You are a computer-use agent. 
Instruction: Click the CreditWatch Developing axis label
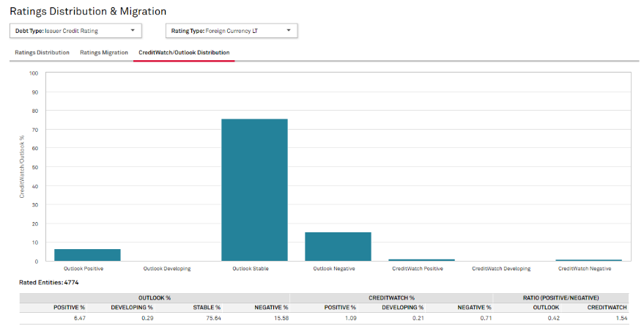coord(501,269)
